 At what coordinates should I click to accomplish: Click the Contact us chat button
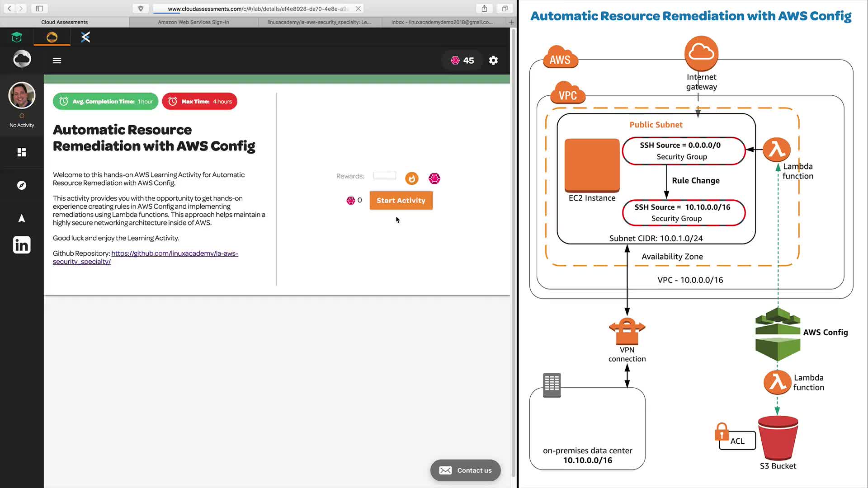pyautogui.click(x=465, y=470)
